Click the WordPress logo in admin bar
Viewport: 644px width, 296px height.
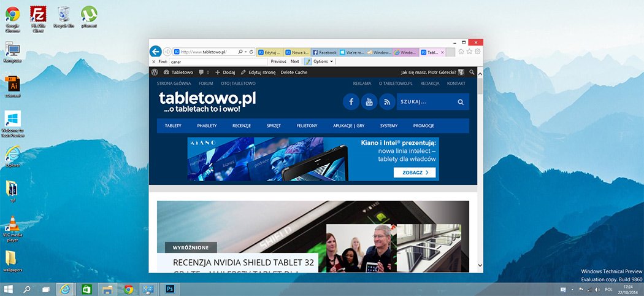tap(155, 72)
